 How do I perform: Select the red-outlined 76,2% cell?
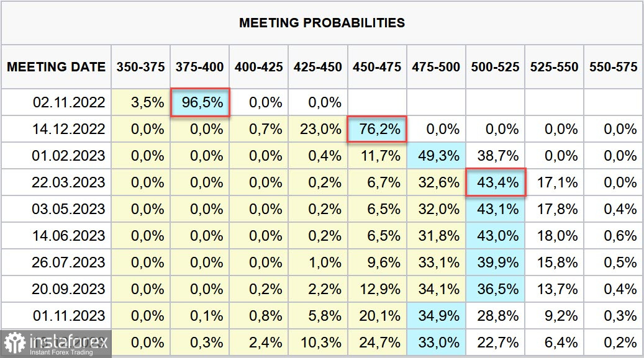(x=377, y=129)
